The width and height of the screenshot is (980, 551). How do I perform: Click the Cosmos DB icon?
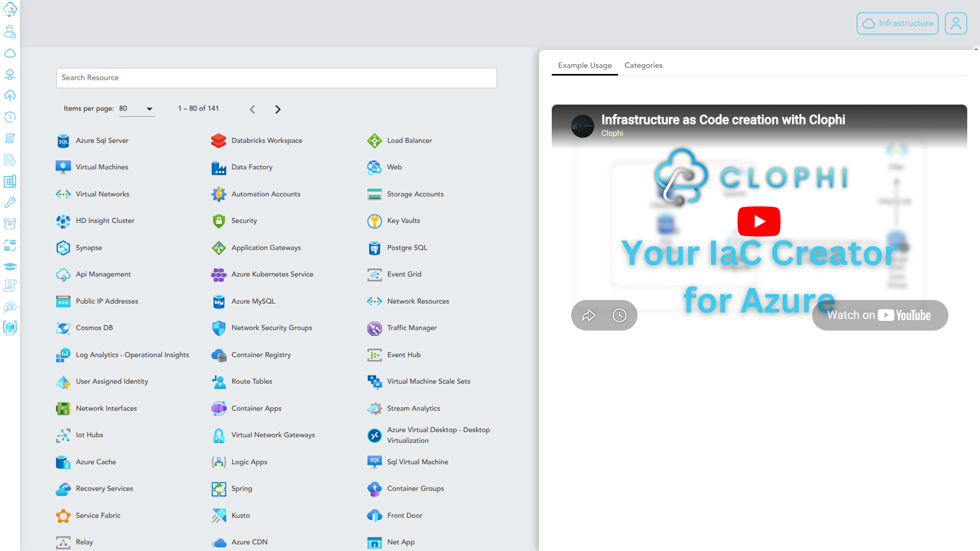63,328
